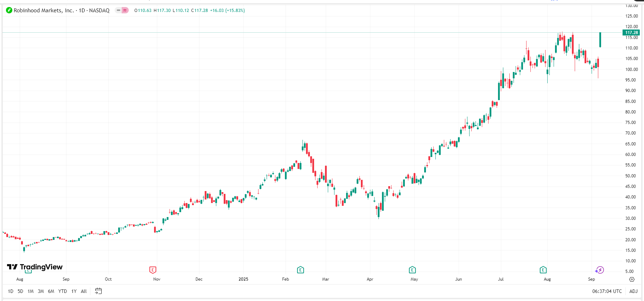The image size is (644, 301).
Task: Set the chart range to 6M
Action: [x=51, y=291]
